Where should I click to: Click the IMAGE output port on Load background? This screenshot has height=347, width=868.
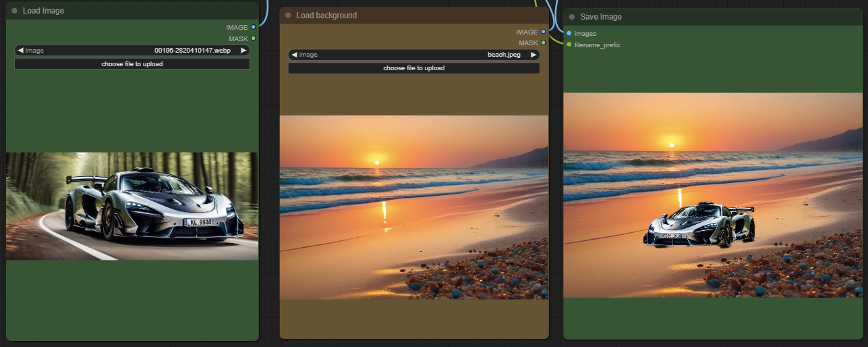pos(543,32)
